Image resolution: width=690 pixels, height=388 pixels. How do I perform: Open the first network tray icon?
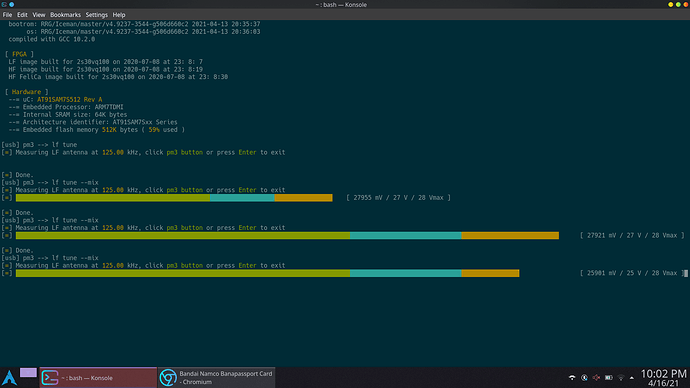point(572,377)
